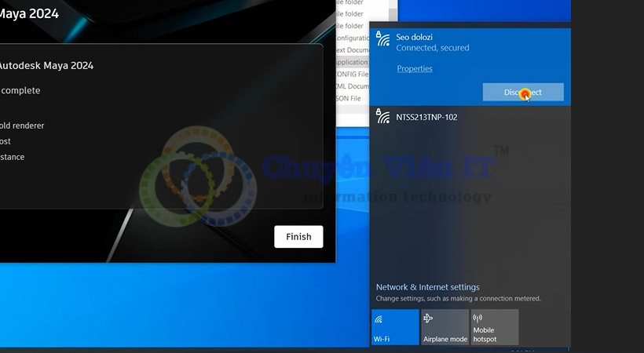Select the CONFIG File row in Explorer

351,75
